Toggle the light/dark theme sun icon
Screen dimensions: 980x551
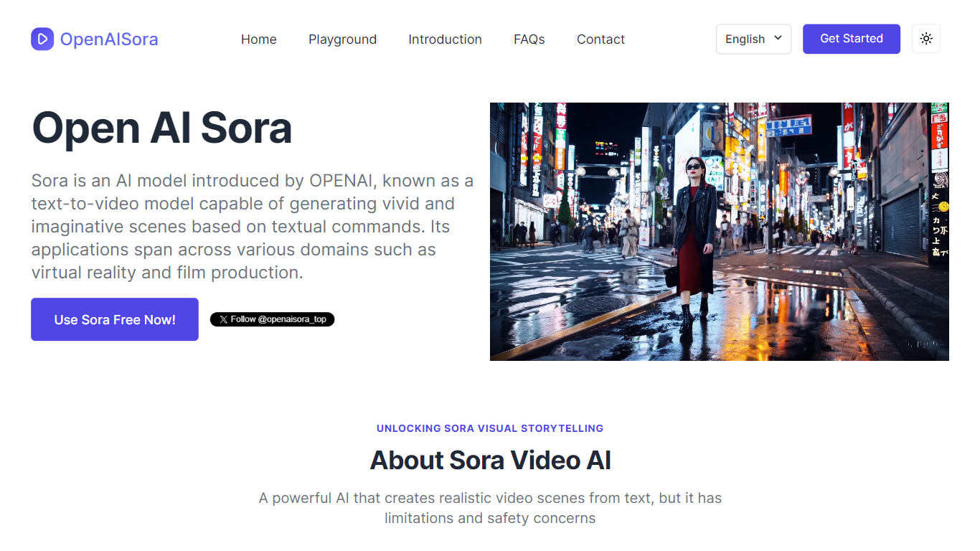(926, 39)
